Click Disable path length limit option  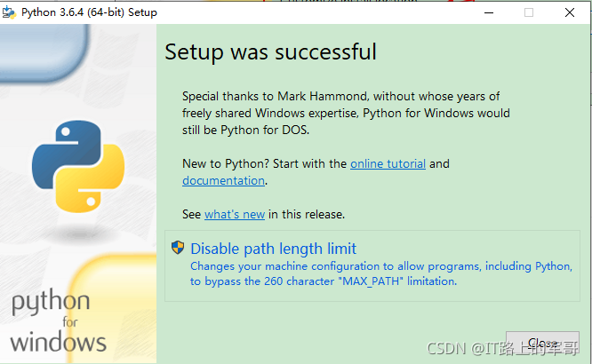[x=372, y=265]
